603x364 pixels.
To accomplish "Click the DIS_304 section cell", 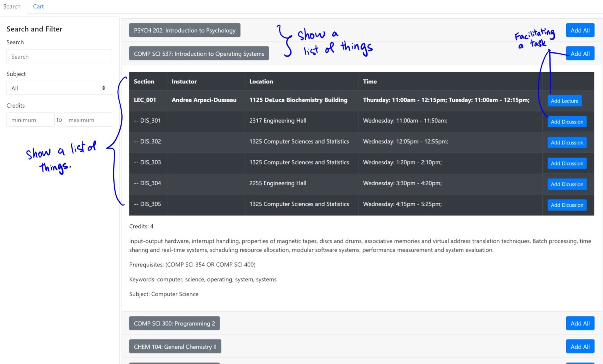I will 148,184.
